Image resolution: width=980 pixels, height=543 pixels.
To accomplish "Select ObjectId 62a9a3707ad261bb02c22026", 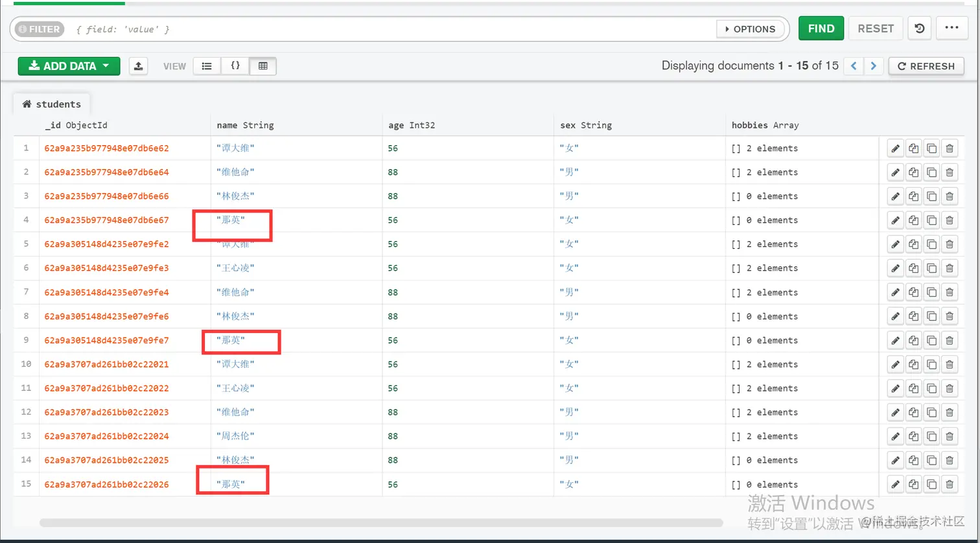I will click(x=106, y=484).
